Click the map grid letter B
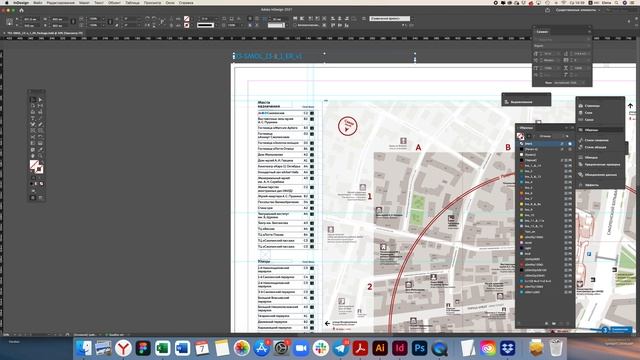Image resolution: width=640 pixels, height=360 pixels. 508,147
